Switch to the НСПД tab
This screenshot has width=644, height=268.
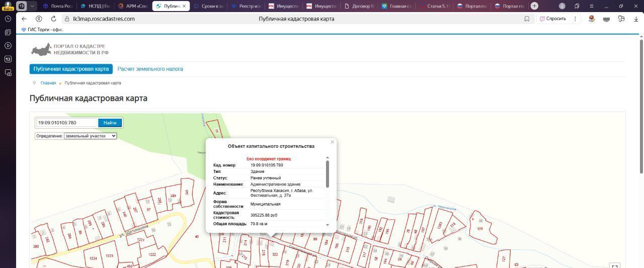pos(95,6)
